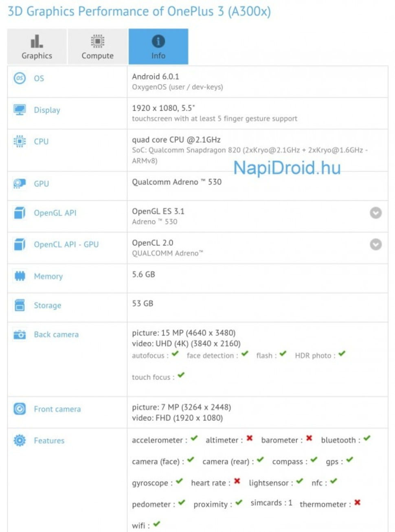Click the Display monitor icon
The height and width of the screenshot is (532, 395).
click(x=20, y=110)
